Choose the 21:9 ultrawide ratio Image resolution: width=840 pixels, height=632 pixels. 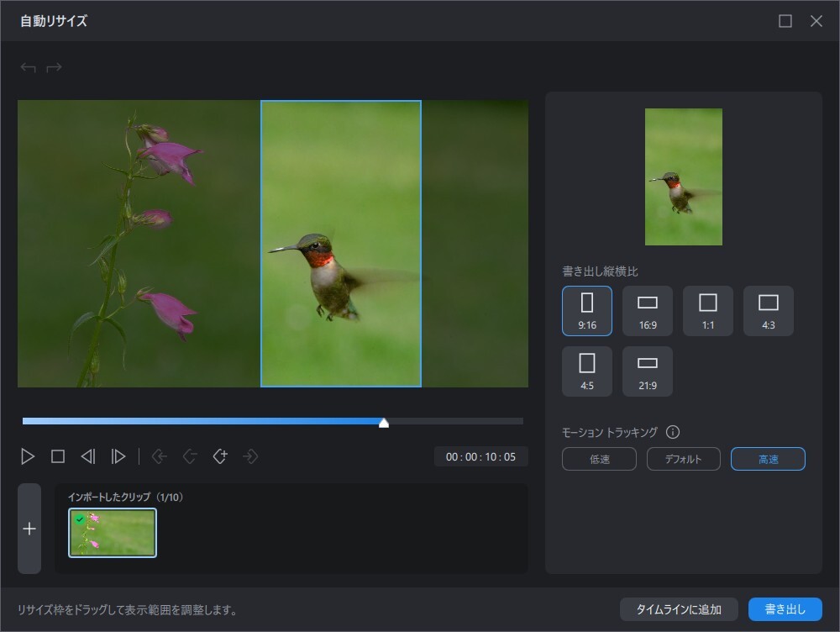[x=648, y=371]
